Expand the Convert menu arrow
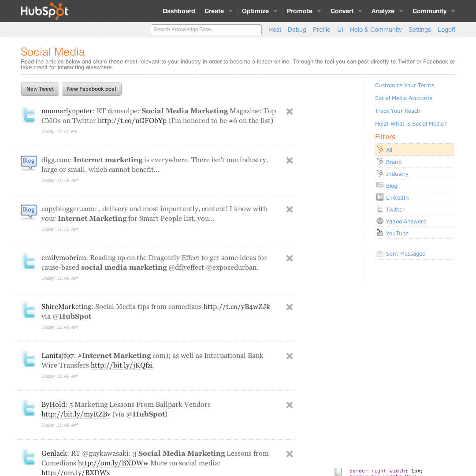This screenshot has height=476, width=476. [360, 11]
